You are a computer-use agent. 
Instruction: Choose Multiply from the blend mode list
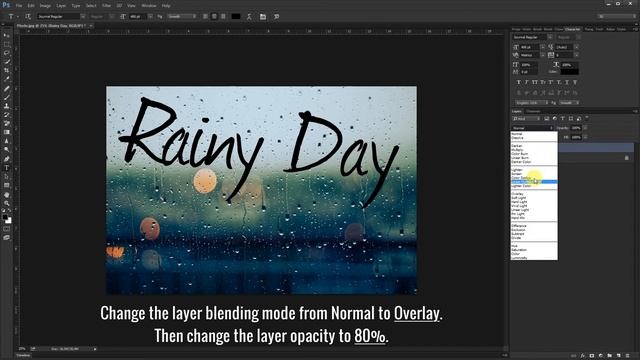[518, 150]
